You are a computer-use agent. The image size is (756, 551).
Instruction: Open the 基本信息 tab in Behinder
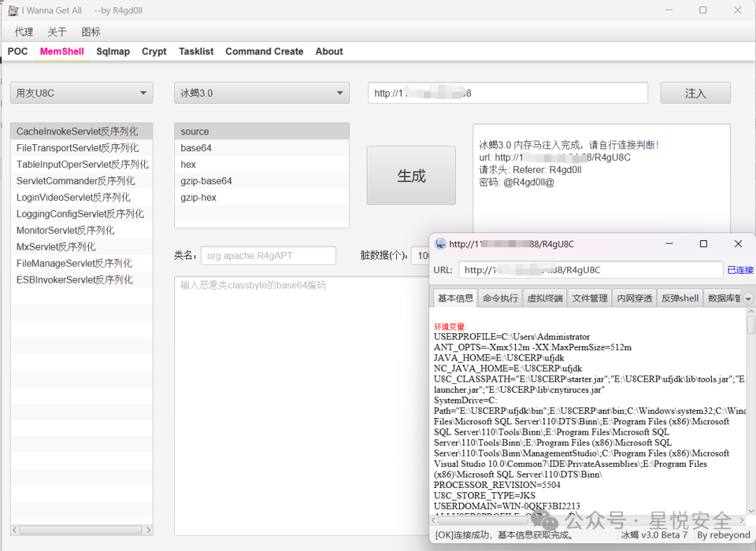[455, 298]
